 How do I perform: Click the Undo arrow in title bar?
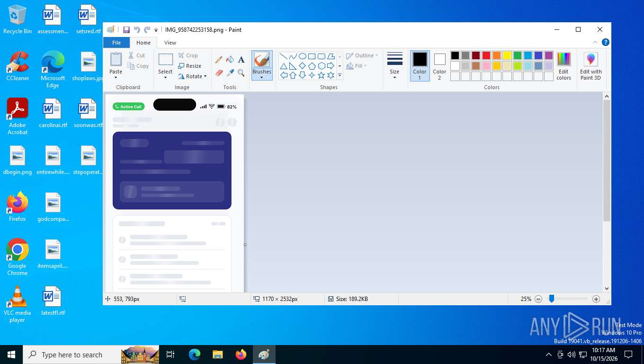[137, 29]
